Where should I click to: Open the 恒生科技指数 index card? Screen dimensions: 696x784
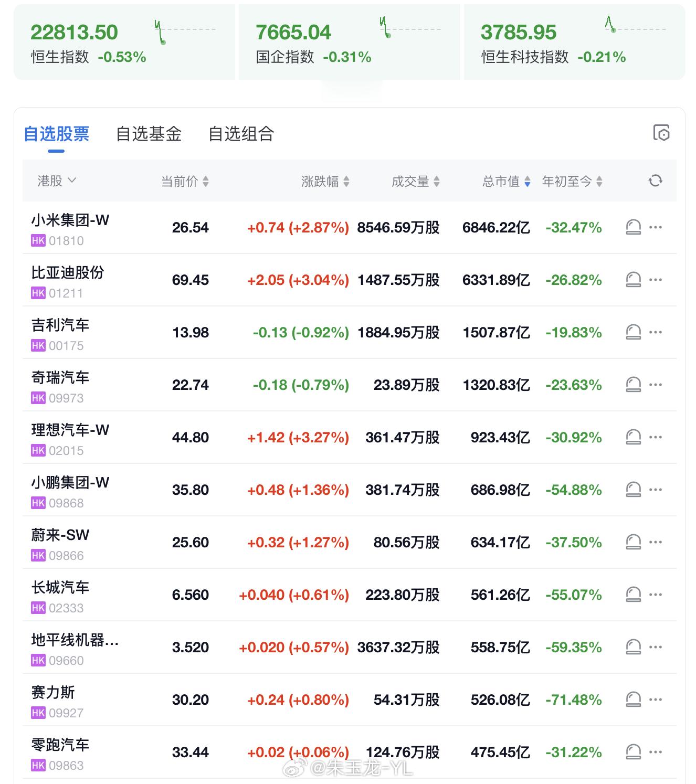[x=574, y=42]
